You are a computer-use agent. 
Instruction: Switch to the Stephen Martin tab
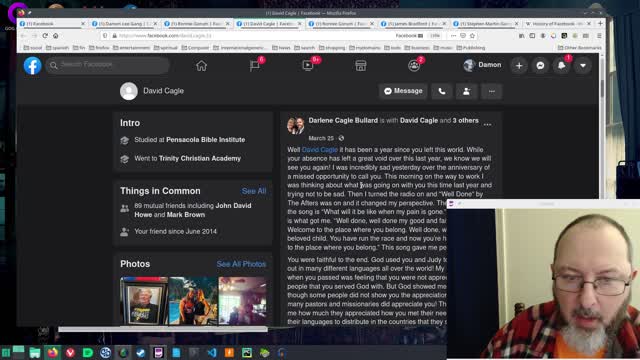485,24
